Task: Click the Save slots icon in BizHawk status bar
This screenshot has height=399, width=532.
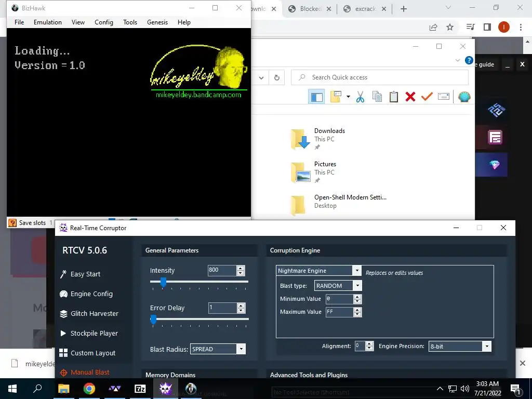Action: click(12, 223)
